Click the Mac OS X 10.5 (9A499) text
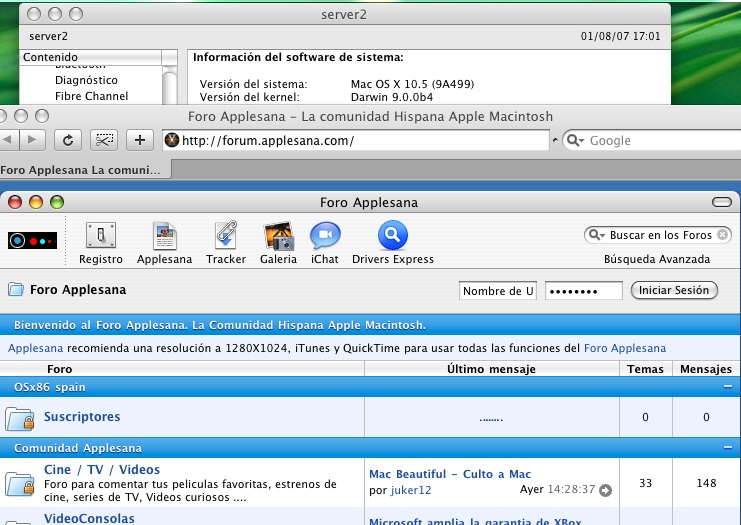The height and width of the screenshot is (525, 741). 412,84
